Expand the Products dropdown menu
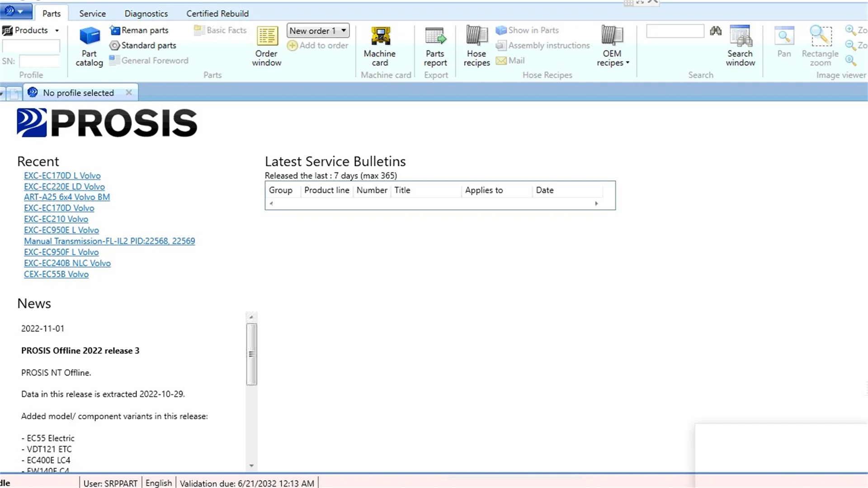868x488 pixels. click(57, 31)
